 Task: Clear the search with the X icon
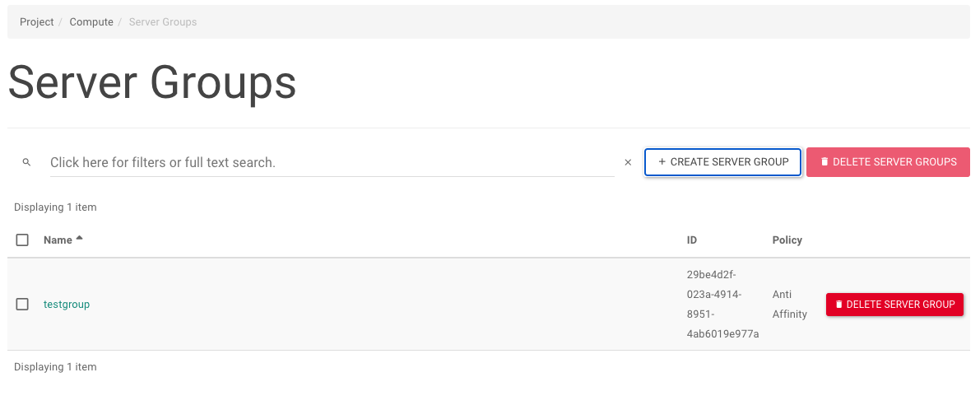point(628,162)
